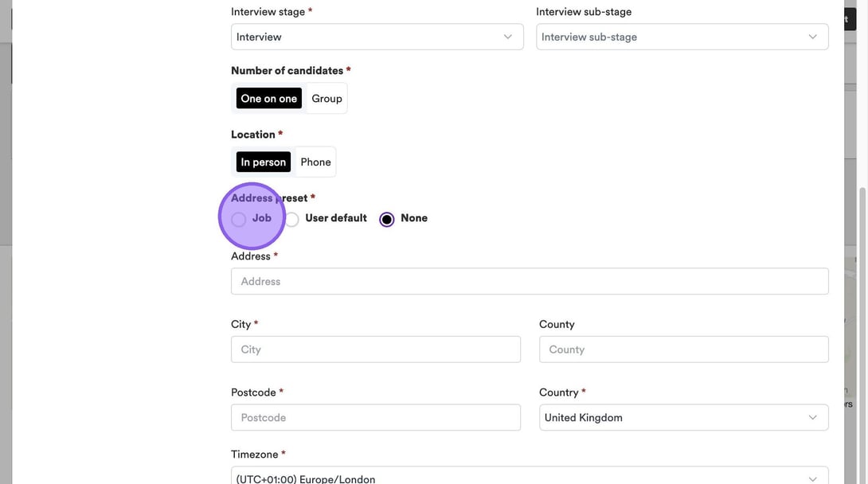The image size is (868, 484).
Task: Focus the Postcode input field
Action: coord(376,417)
